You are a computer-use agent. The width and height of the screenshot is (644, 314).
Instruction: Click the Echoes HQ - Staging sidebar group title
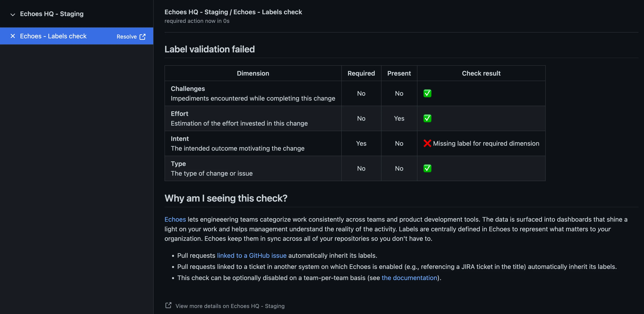52,14
